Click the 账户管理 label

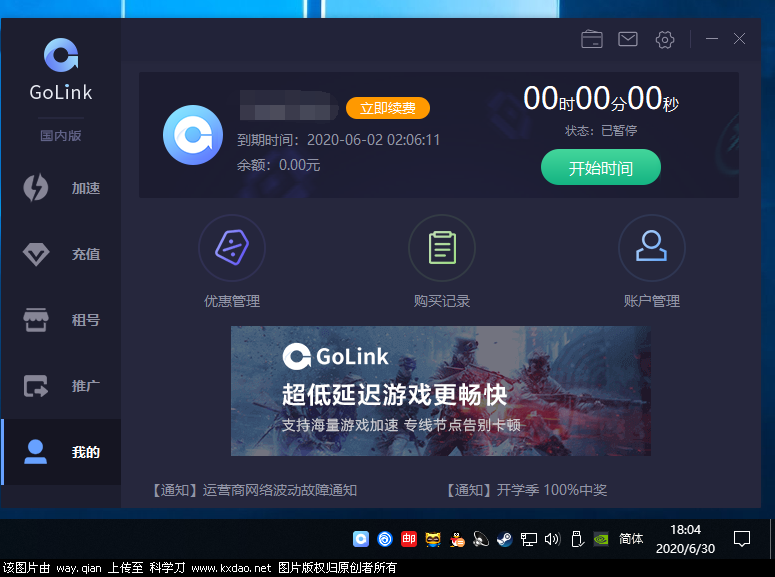[x=651, y=301]
